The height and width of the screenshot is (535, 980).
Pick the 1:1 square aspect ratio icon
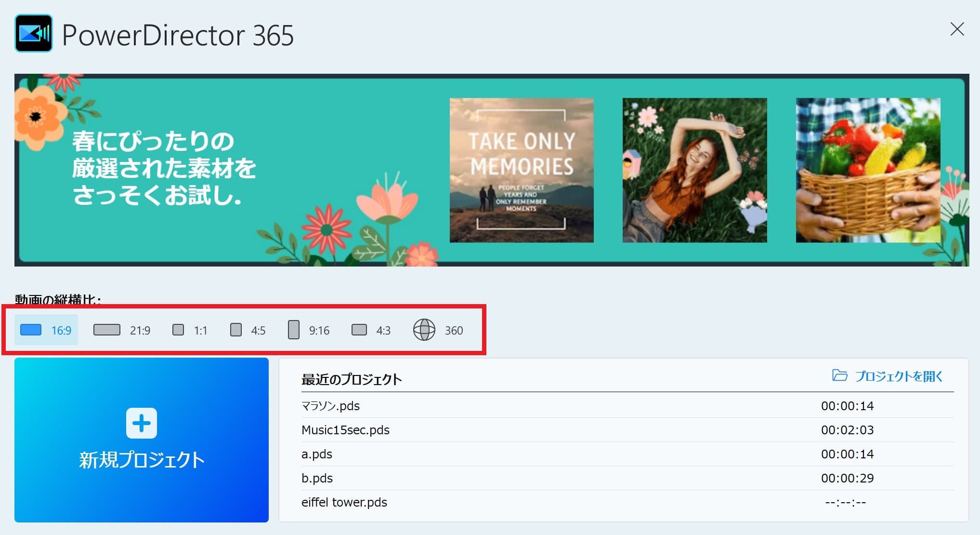(178, 330)
